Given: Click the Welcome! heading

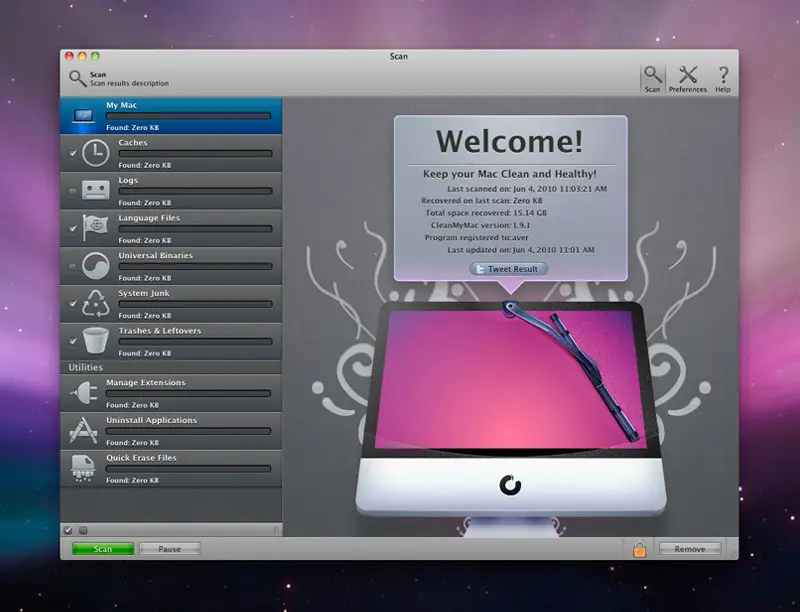Looking at the screenshot, I should (x=509, y=141).
